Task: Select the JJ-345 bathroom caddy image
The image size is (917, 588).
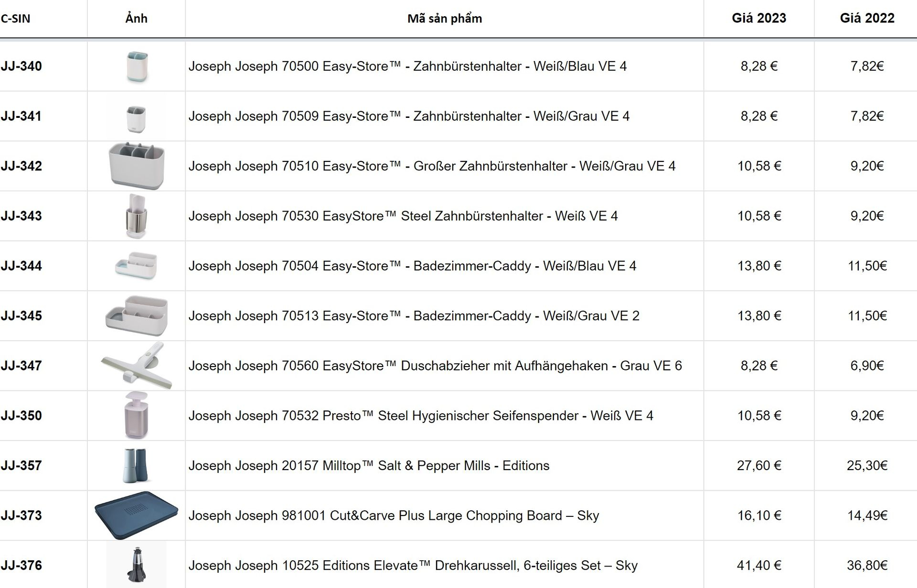Action: (137, 315)
